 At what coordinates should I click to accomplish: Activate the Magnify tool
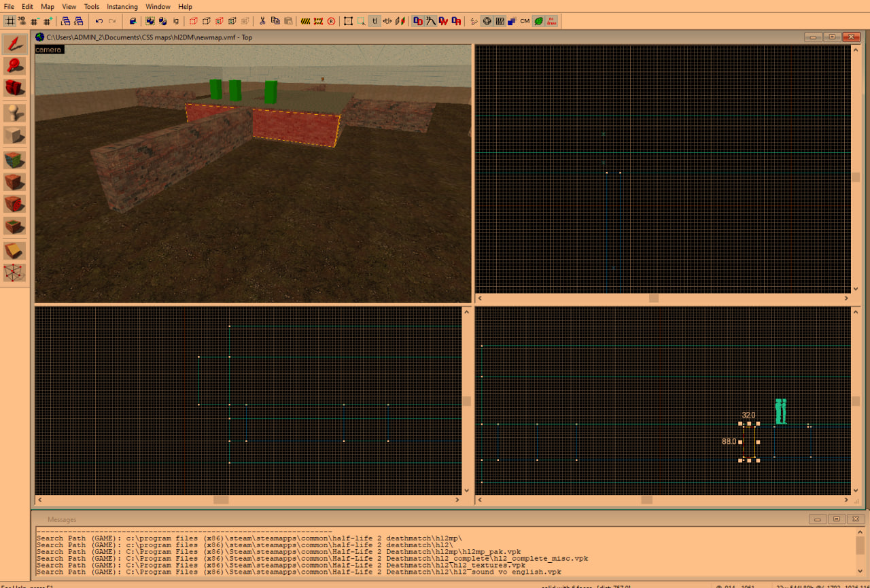14,66
